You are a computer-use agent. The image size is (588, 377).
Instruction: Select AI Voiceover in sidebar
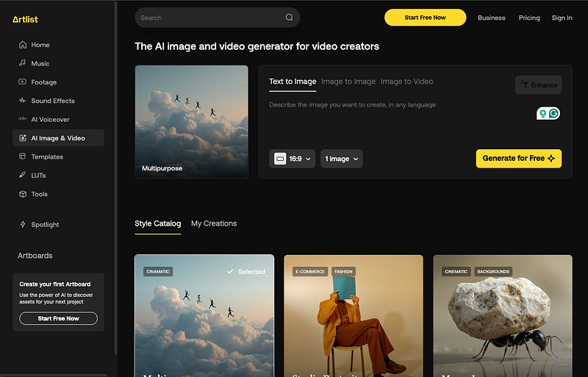pos(50,119)
